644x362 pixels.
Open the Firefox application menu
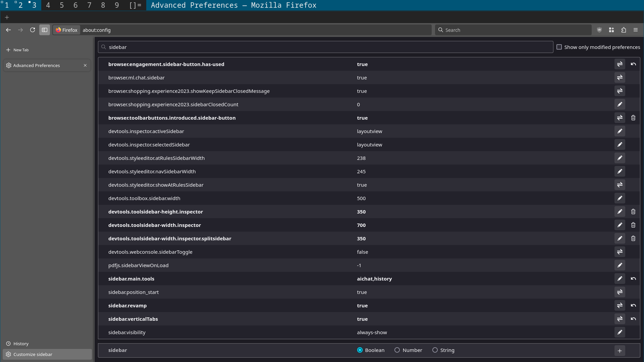click(x=636, y=30)
